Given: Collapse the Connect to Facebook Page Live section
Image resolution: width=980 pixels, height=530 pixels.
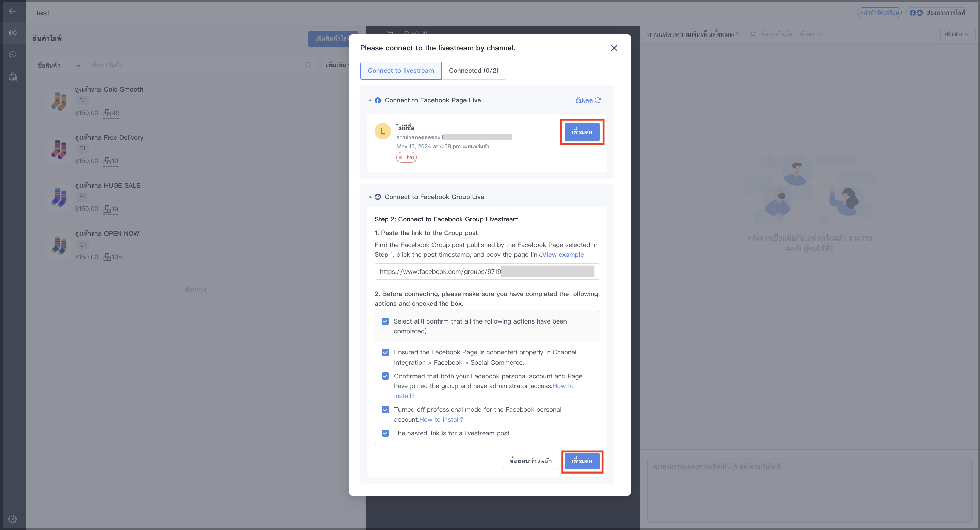Looking at the screenshot, I should coord(370,100).
